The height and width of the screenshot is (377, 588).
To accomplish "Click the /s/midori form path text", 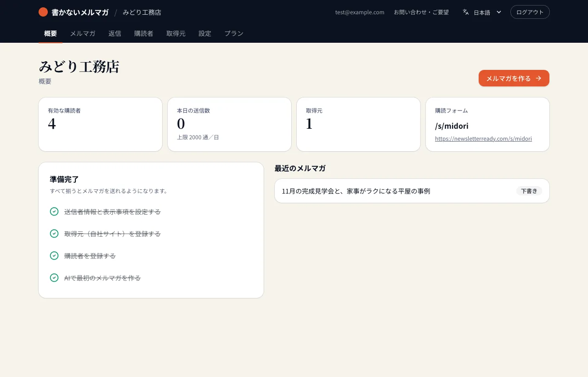I will [x=452, y=126].
